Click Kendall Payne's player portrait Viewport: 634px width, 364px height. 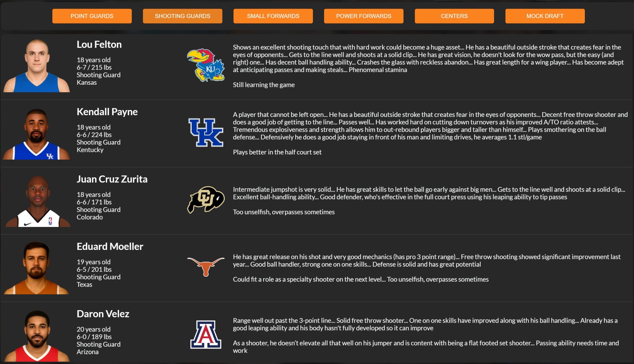(x=37, y=134)
